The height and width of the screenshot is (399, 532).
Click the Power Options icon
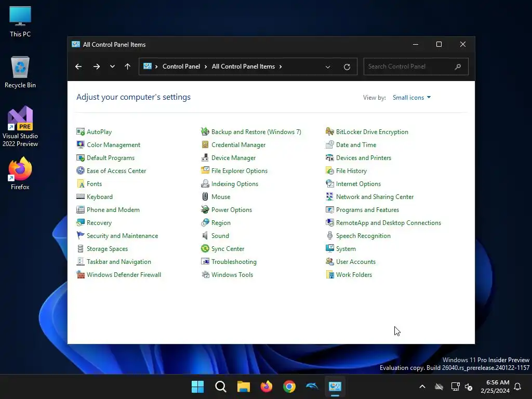205,210
